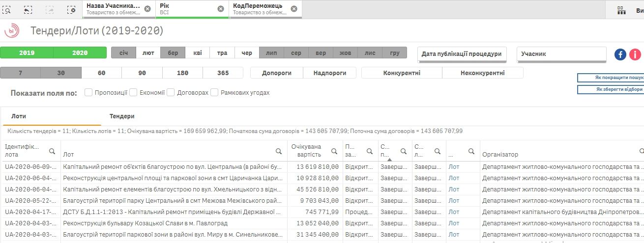Select month кві
Screen dimensions: 644x243
(197, 53)
